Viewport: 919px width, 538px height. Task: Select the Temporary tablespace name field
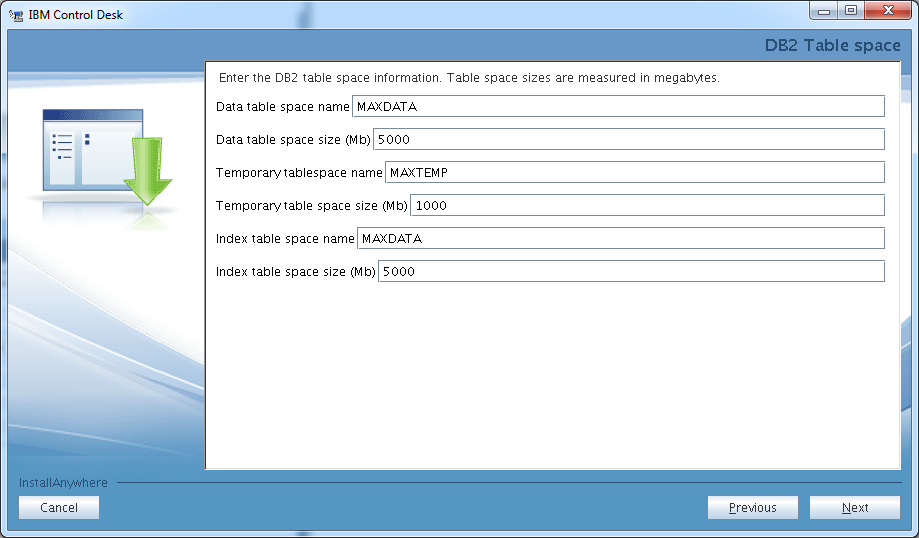(x=635, y=172)
